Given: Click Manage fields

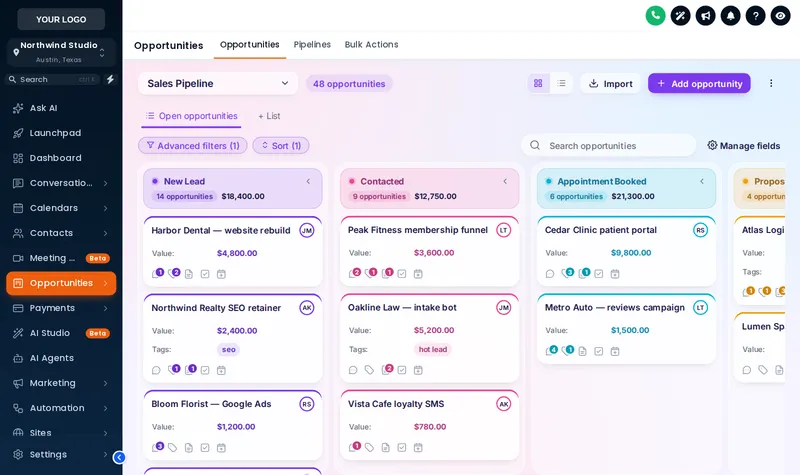Looking at the screenshot, I should 744,146.
